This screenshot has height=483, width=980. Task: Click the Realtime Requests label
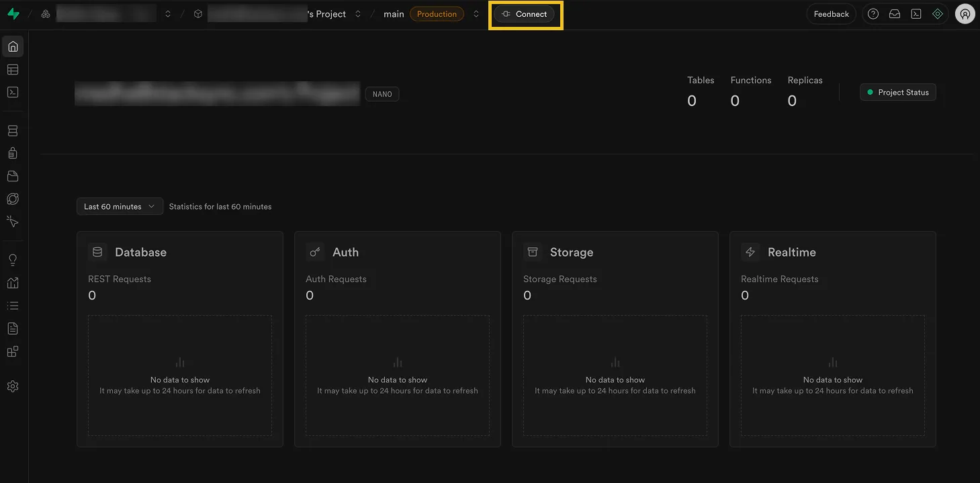click(x=780, y=279)
